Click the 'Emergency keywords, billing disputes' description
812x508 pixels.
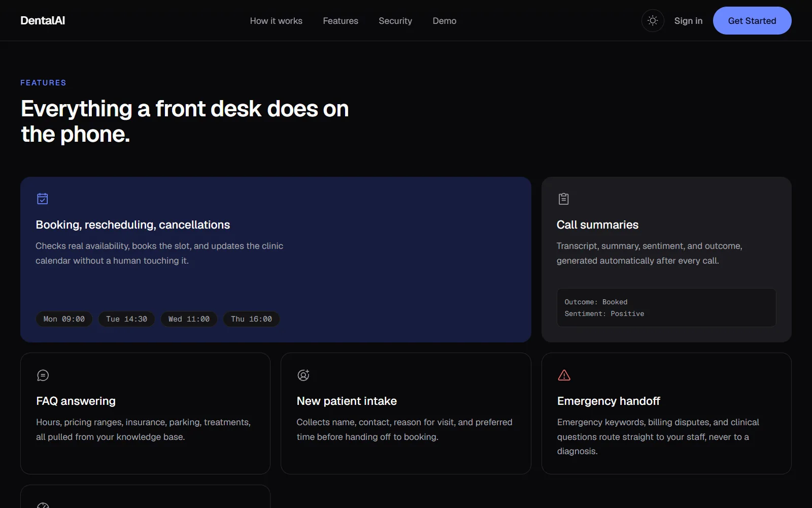658,436
